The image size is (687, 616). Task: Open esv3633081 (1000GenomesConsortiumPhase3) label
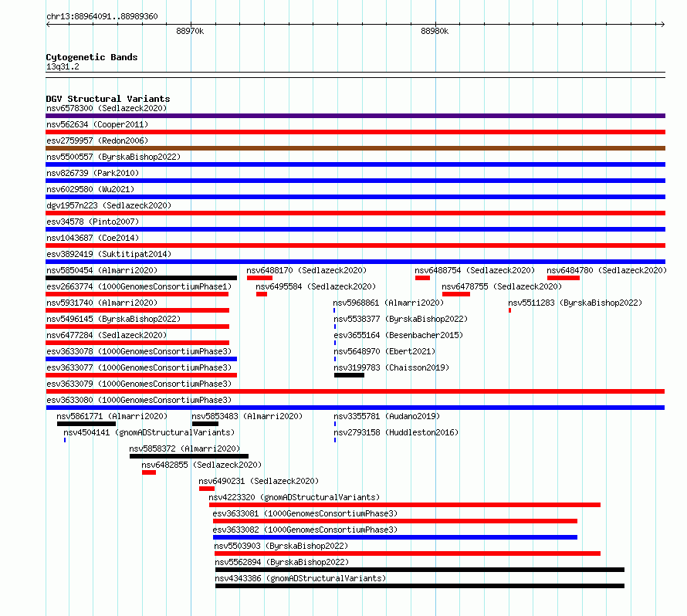(305, 513)
